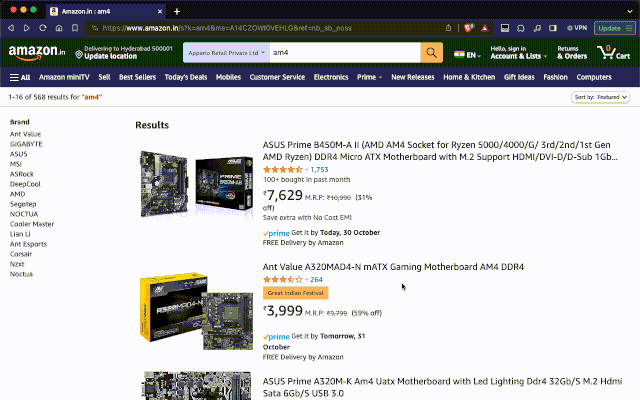Click into the am4 search field

click(345, 53)
